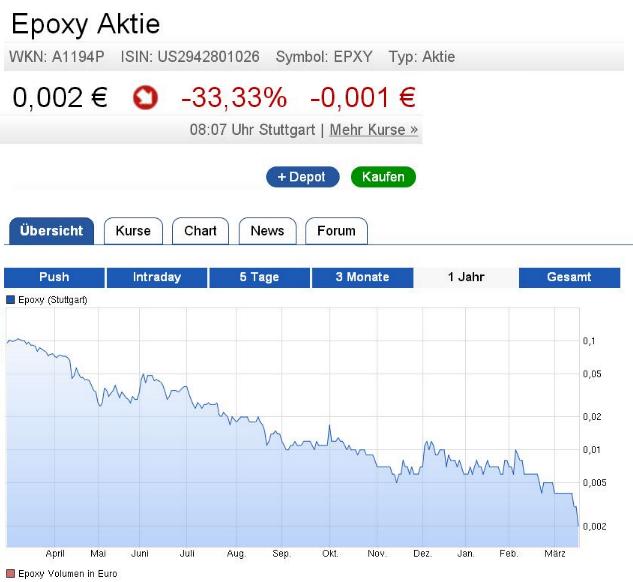The image size is (633, 582).
Task: Open the Kurse tab
Action: 133,231
